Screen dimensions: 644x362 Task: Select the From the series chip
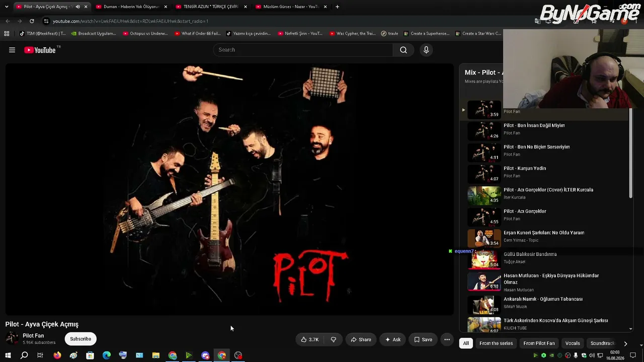496,343
